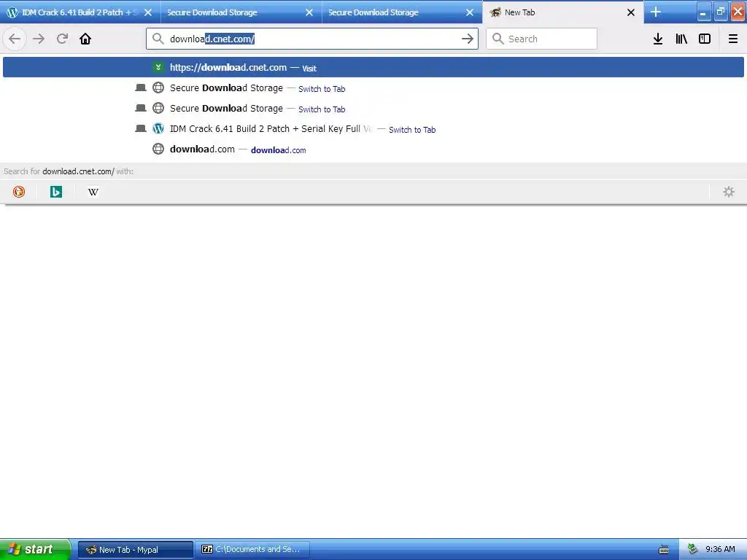The width and height of the screenshot is (747, 560).
Task: Close the New Tab tab
Action: [x=631, y=12]
